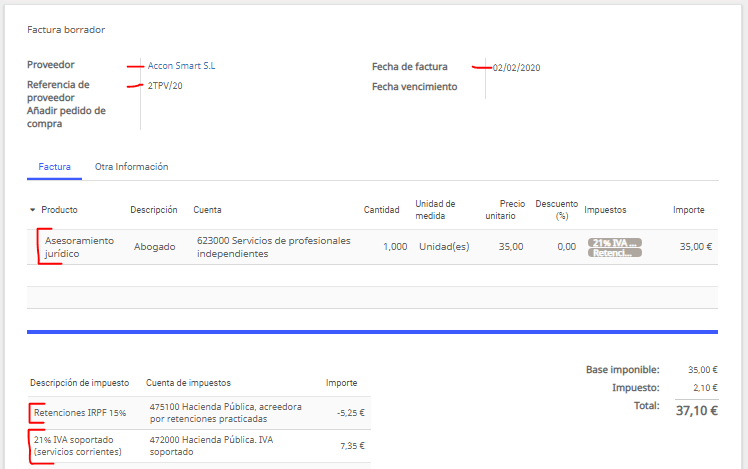
Task: Select the 21% IVA soportado tax description
Action: [x=77, y=446]
